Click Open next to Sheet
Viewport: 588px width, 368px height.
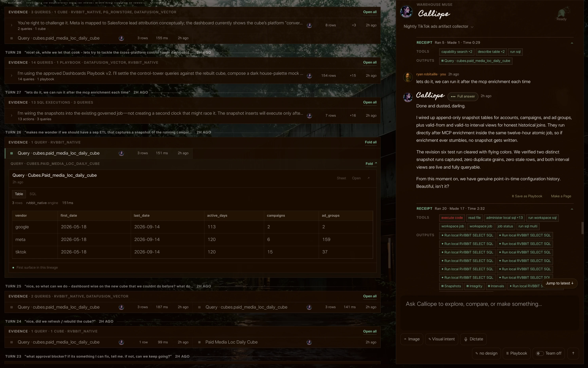point(356,178)
